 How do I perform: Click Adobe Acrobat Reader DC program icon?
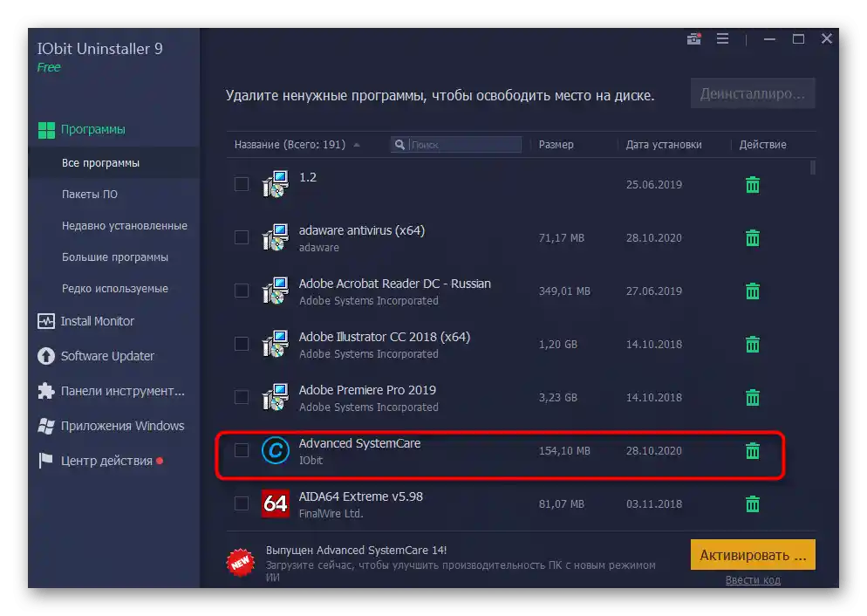coord(275,291)
